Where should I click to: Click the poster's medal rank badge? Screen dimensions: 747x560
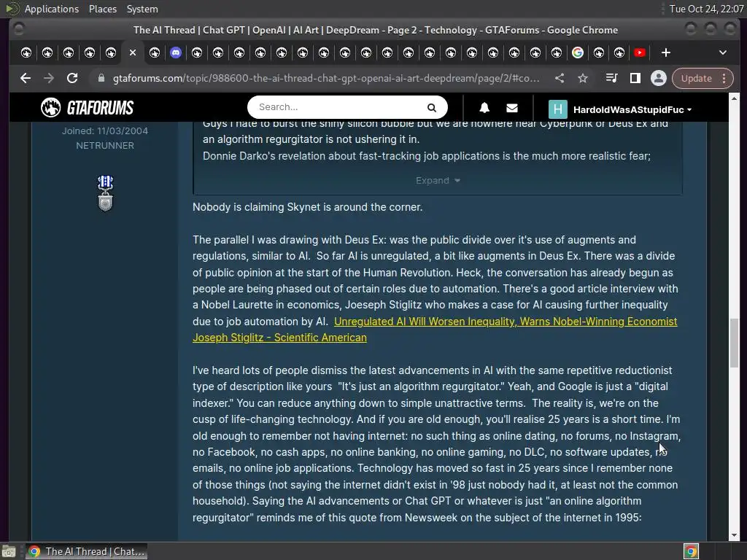pyautogui.click(x=105, y=192)
